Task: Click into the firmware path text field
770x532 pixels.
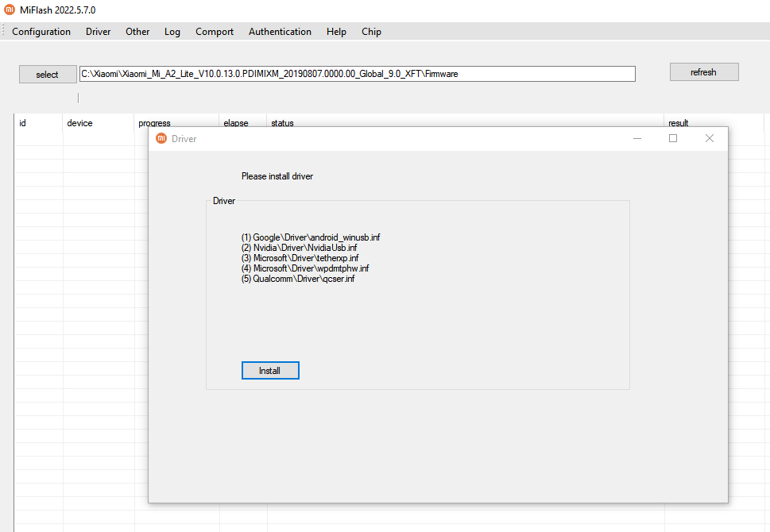Action: click(358, 74)
